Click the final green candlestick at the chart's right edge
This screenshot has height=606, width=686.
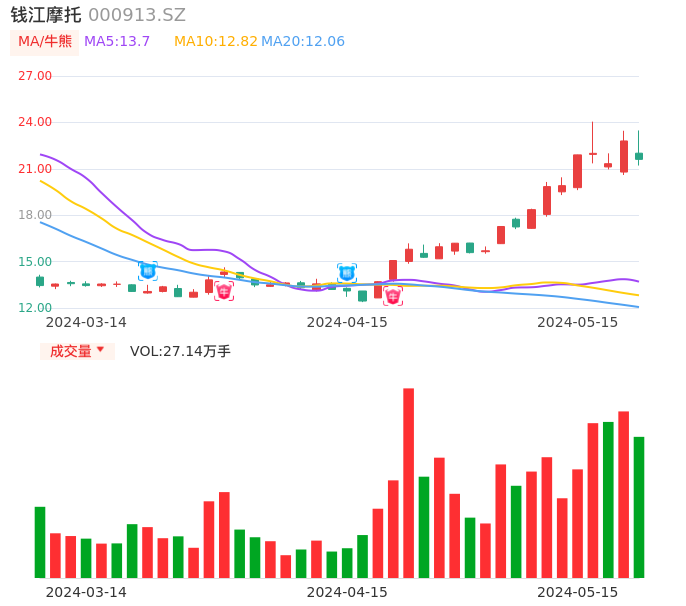tap(639, 149)
